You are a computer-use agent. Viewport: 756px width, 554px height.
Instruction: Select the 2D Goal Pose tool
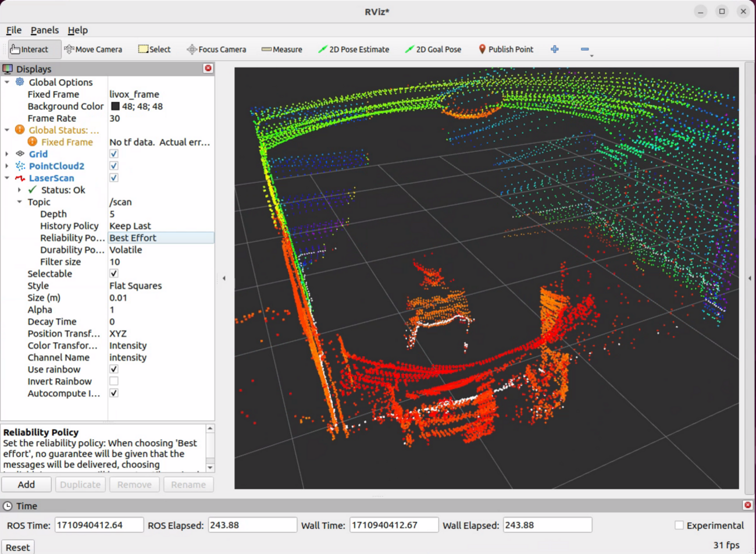433,49
